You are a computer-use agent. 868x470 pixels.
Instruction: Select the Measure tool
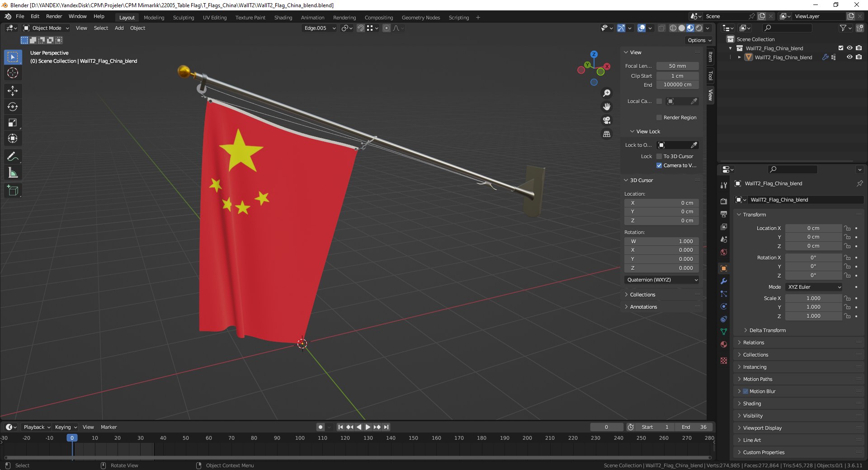coord(13,173)
